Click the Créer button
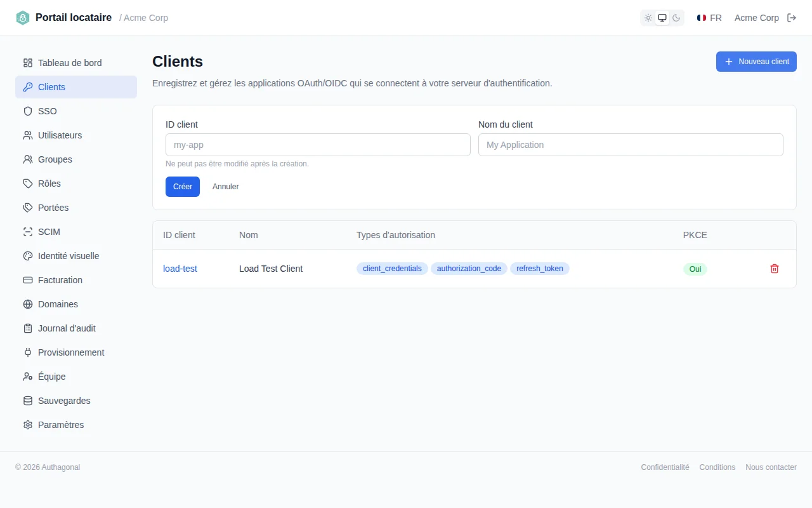 [183, 187]
